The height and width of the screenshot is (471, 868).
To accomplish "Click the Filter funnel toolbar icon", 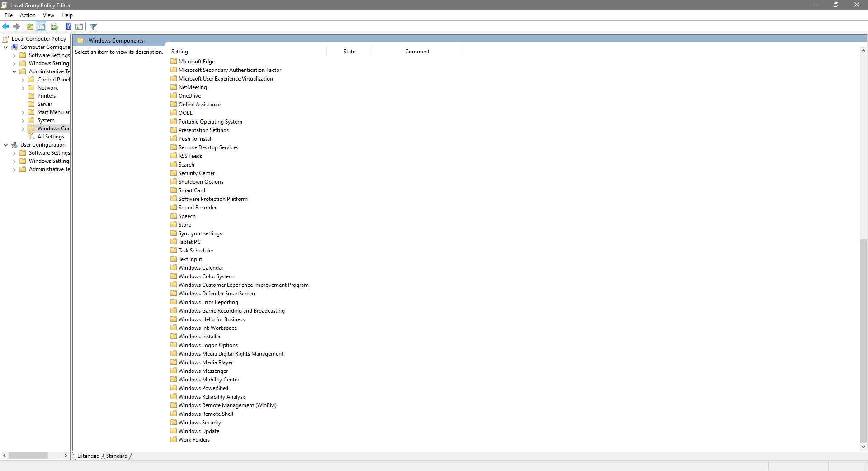I will point(94,27).
